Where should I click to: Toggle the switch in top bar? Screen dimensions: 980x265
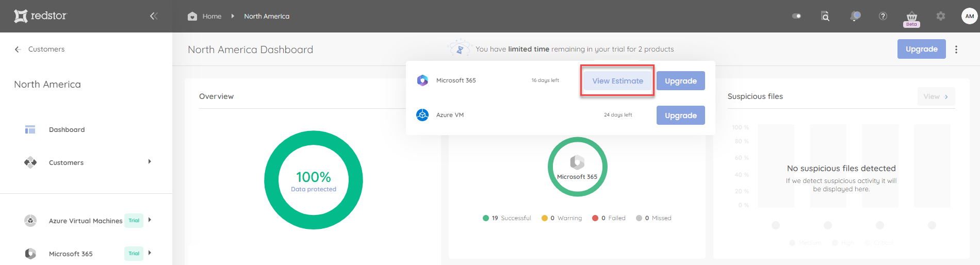[797, 16]
